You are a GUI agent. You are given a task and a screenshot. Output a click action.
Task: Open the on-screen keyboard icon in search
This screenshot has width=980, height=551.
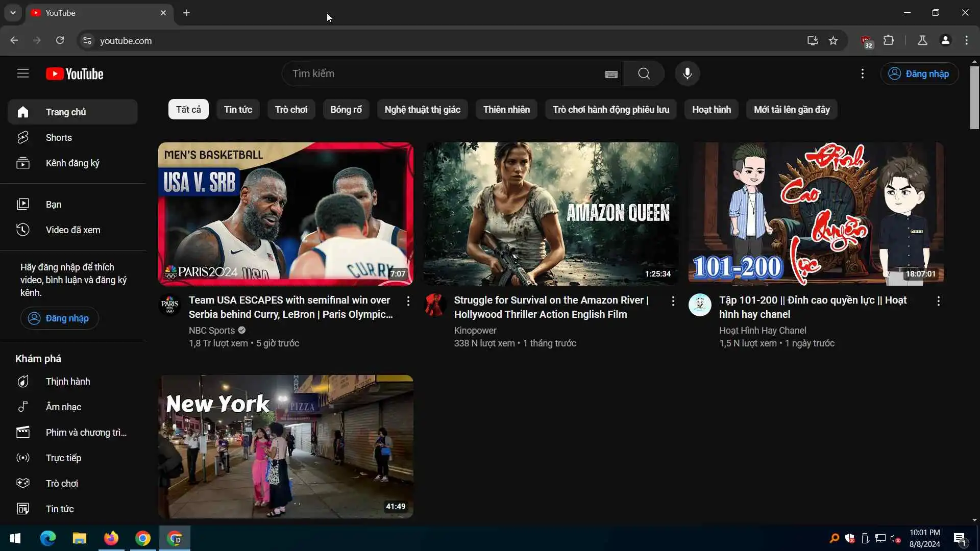point(611,74)
